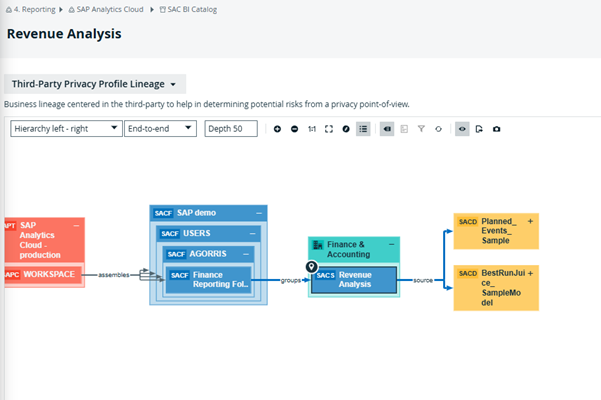The width and height of the screenshot is (601, 400).
Task: Select the Revenue Analysis story node
Action: (354, 280)
